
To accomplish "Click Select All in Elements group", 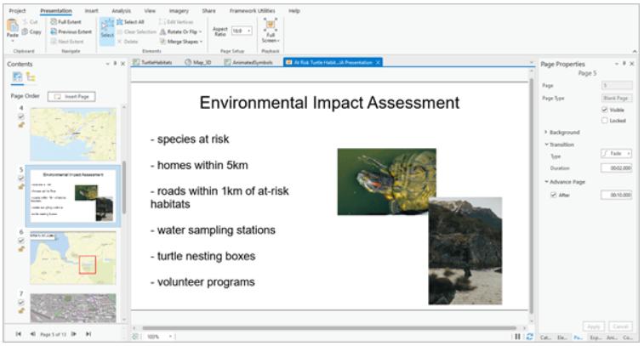I will pos(130,22).
